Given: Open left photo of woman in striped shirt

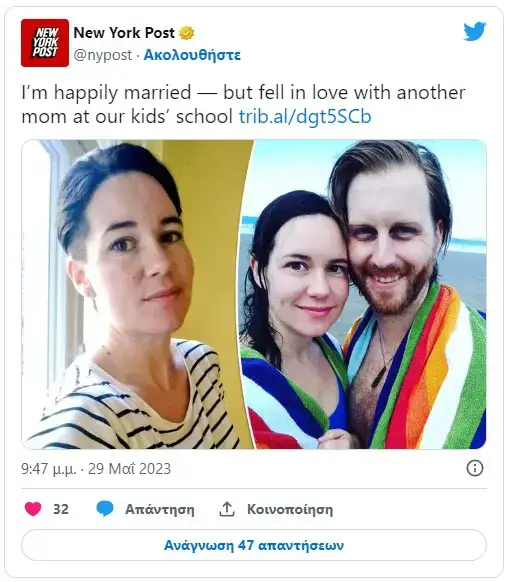Looking at the screenshot, I should point(137,294).
